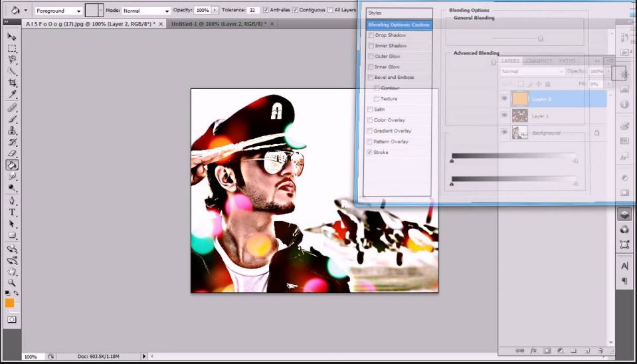Open the Gradient Overlay style entry
Screen dimensions: 637x364
pyautogui.click(x=393, y=131)
